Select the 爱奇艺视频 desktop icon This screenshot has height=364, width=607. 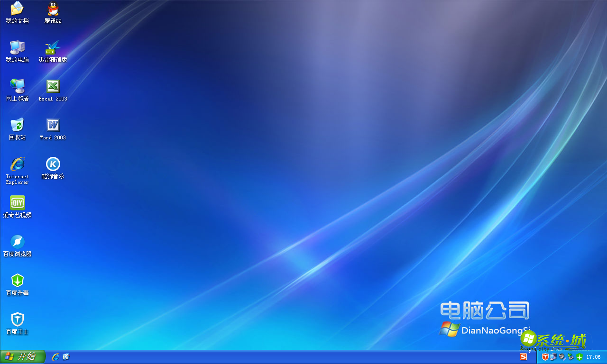[18, 203]
